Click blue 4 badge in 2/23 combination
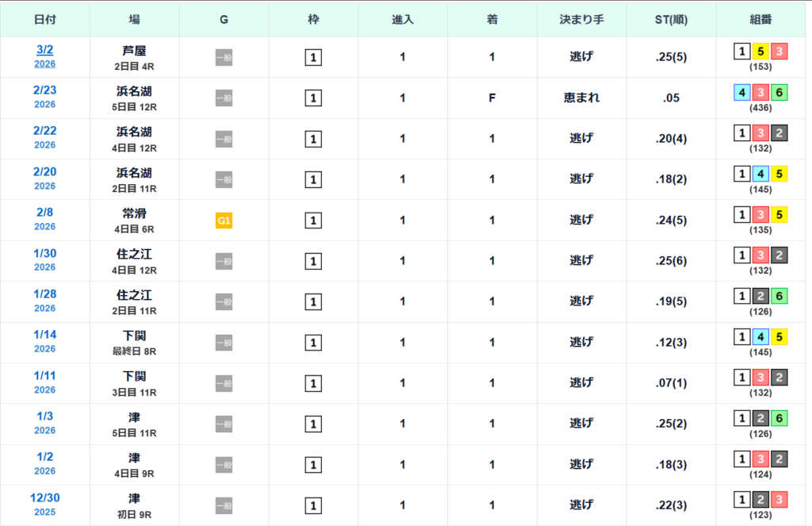 click(741, 93)
